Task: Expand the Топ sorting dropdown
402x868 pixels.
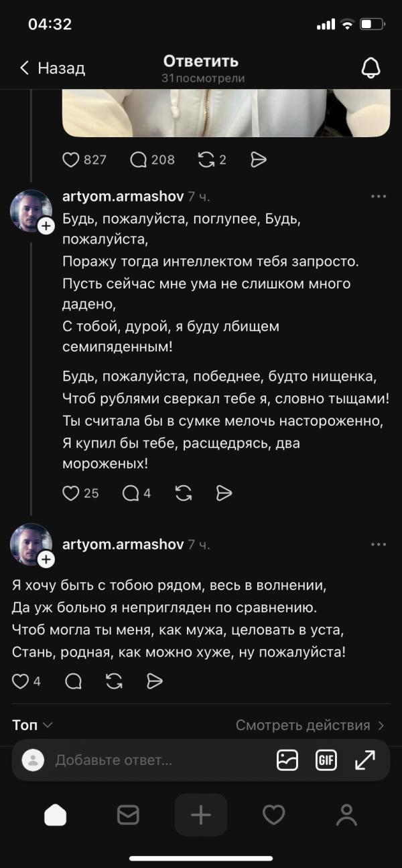Action: coord(32,725)
